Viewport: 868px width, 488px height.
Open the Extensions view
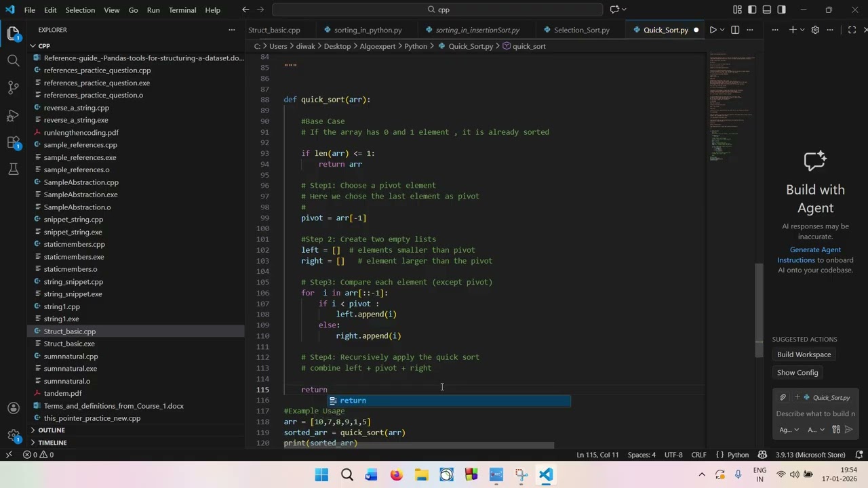pos(14,142)
